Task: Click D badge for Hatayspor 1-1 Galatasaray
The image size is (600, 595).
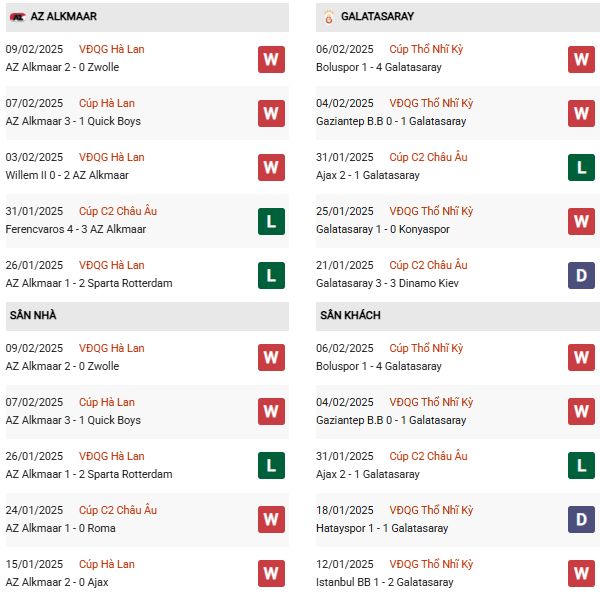Action: (x=581, y=520)
